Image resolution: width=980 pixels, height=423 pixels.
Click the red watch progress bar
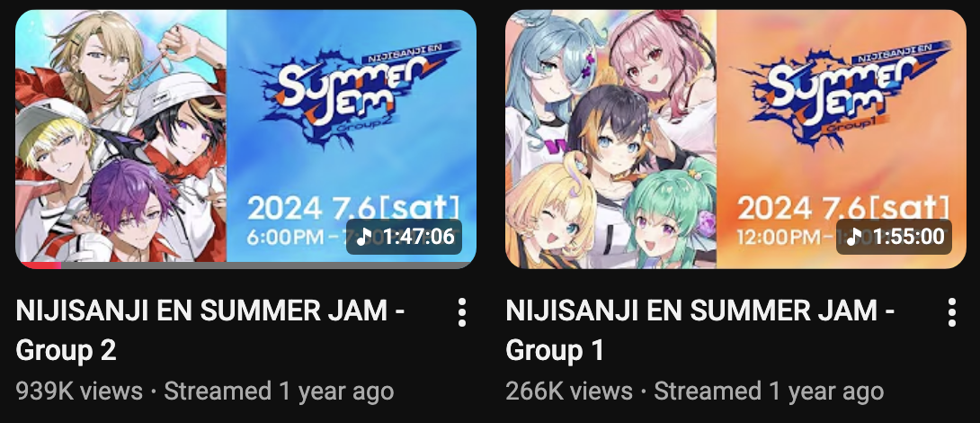pos(38,265)
